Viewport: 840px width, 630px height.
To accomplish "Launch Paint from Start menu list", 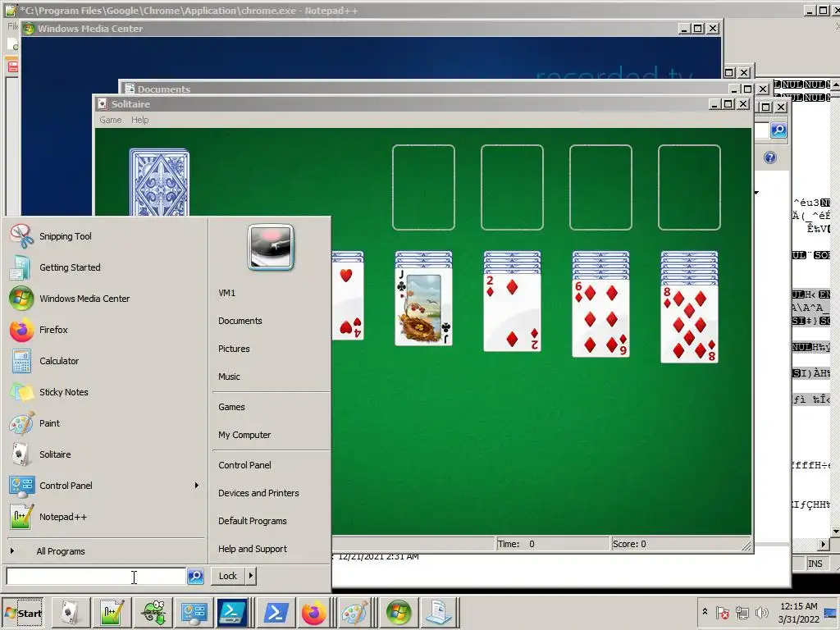I will (49, 423).
